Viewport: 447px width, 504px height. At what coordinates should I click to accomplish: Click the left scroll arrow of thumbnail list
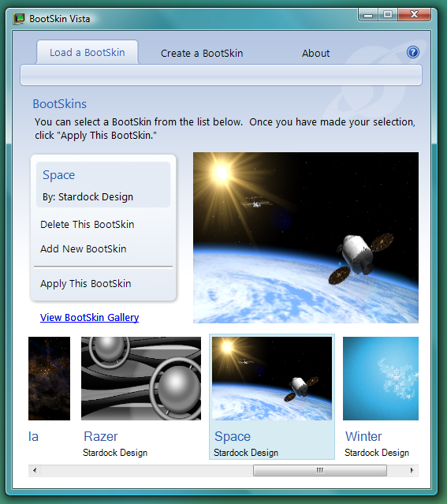pos(35,471)
